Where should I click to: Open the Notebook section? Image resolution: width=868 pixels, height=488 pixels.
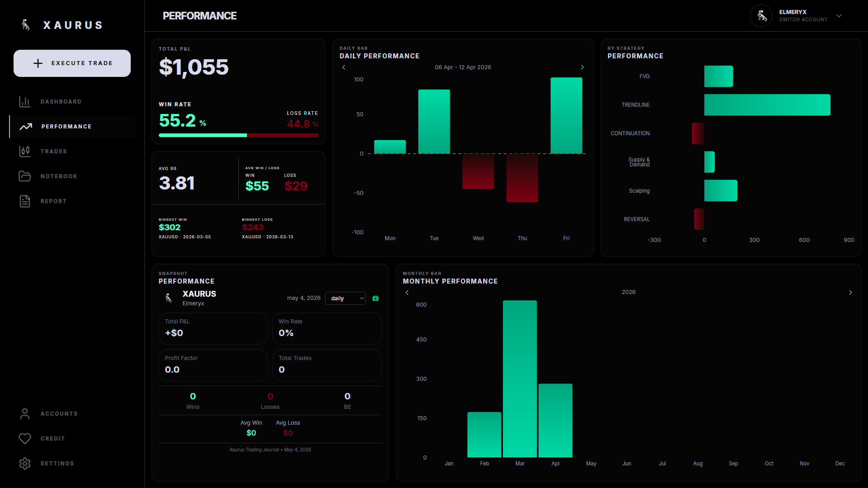[x=72, y=176]
